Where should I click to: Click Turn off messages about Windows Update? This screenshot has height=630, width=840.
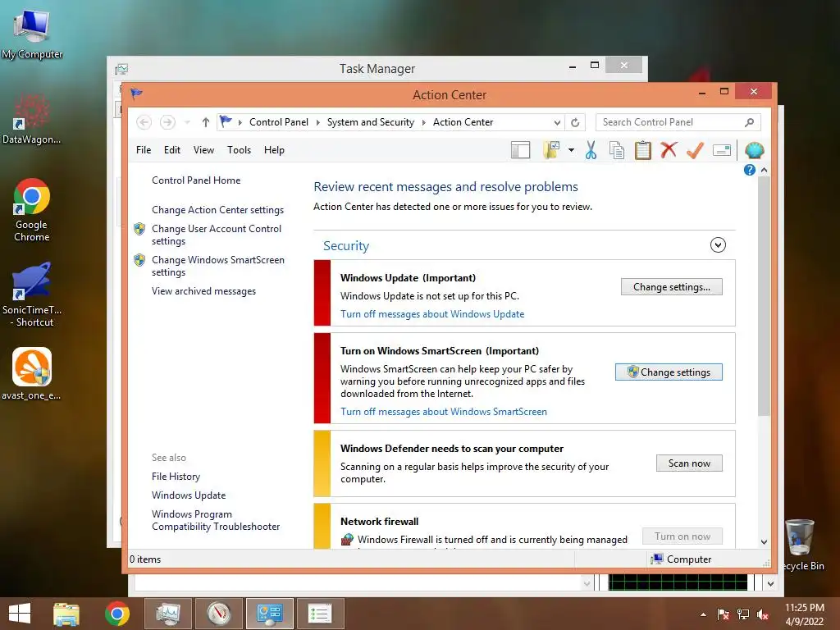pyautogui.click(x=432, y=314)
